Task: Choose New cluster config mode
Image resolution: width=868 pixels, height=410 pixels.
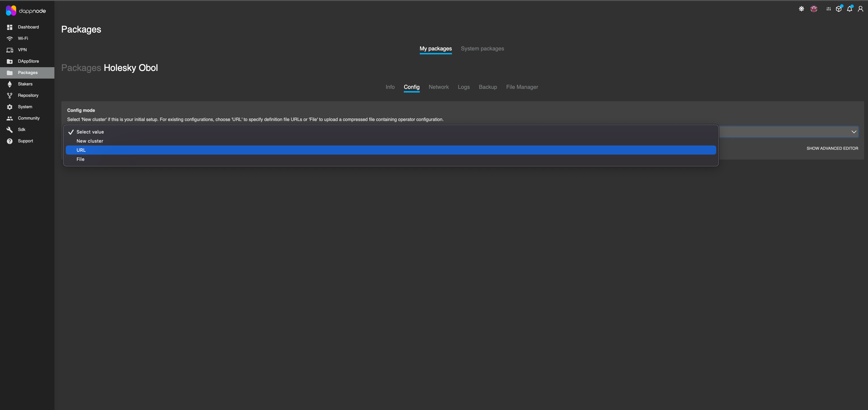Action: pos(90,141)
